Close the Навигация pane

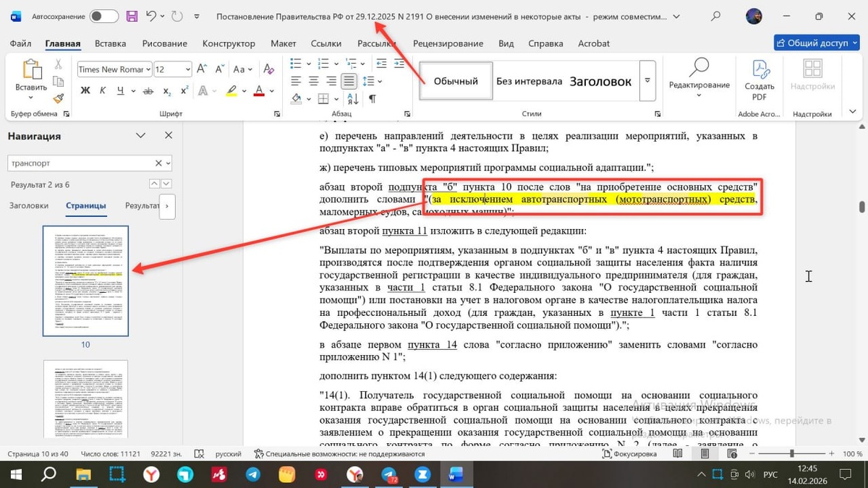[x=169, y=135]
